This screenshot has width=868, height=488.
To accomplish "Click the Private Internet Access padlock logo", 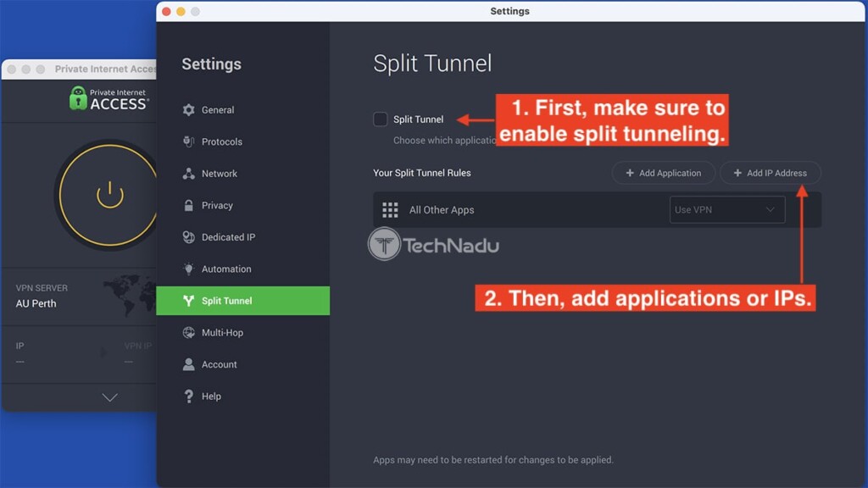I will [78, 98].
